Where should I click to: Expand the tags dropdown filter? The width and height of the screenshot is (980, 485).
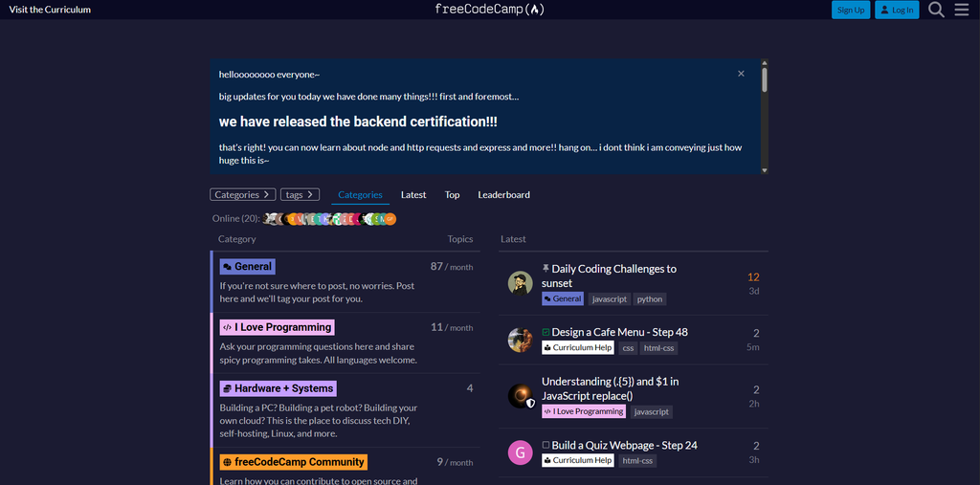click(300, 194)
